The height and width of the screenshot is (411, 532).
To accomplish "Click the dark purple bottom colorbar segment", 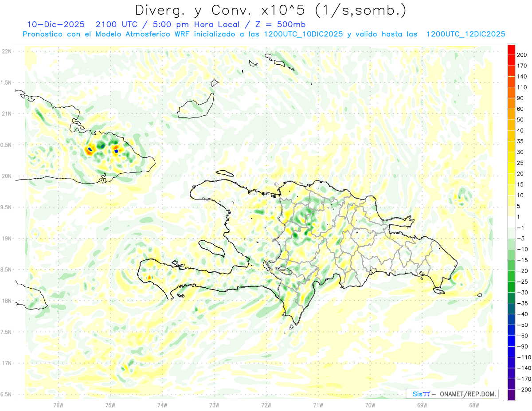I will pos(511,395).
